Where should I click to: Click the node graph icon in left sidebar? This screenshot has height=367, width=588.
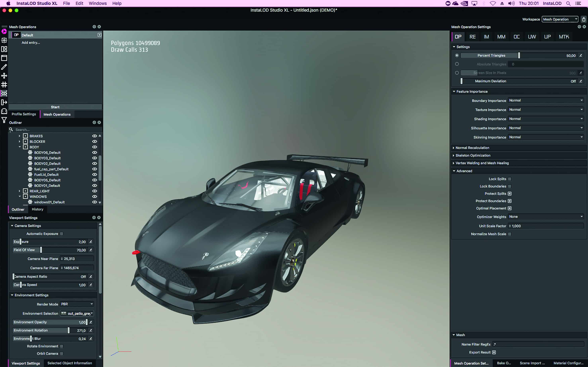coord(4,76)
